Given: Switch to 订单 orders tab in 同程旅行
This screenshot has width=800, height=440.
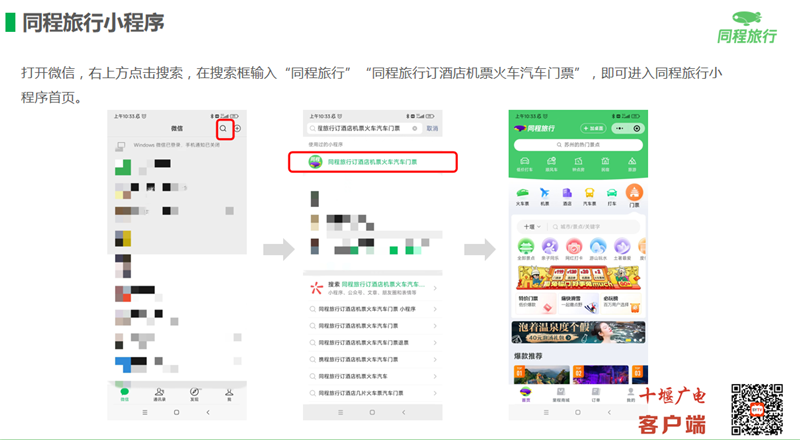Looking at the screenshot, I should (595, 395).
